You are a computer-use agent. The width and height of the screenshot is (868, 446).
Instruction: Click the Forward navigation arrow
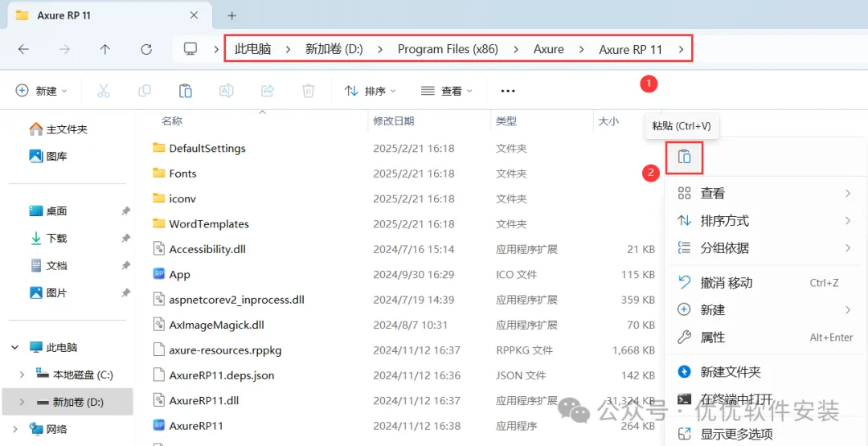[x=64, y=49]
